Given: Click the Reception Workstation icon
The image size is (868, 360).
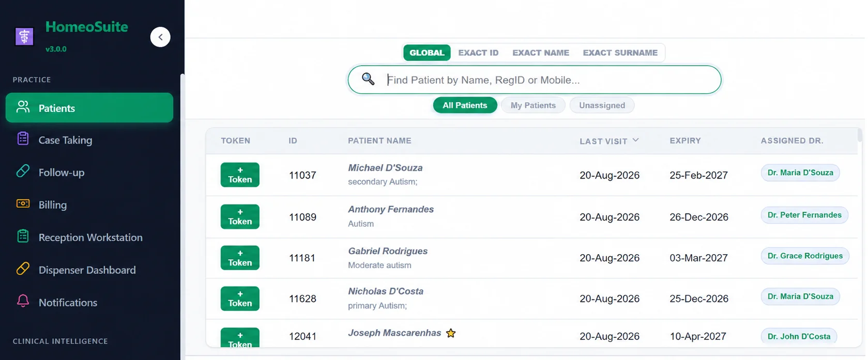Looking at the screenshot, I should [23, 236].
